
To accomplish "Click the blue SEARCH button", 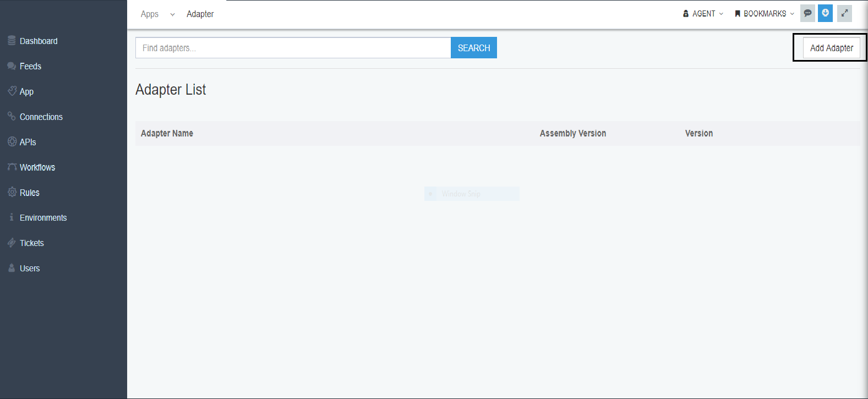I will 473,48.
